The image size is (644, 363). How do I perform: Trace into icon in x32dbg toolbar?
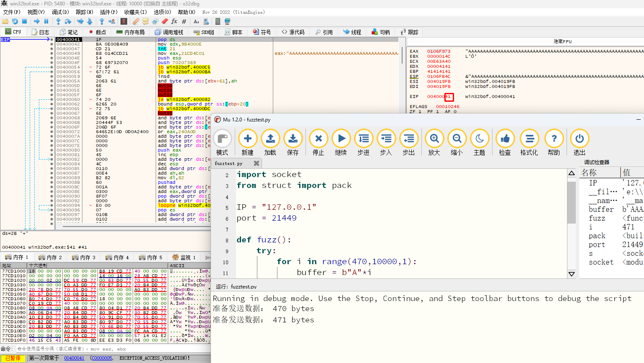pyautogui.click(x=80, y=21)
